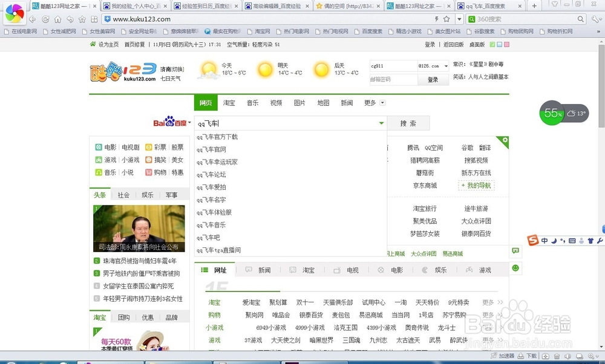This screenshot has width=605, height=364.
Task: Close the 我的经验_个人中心 tab
Action: [166, 6]
